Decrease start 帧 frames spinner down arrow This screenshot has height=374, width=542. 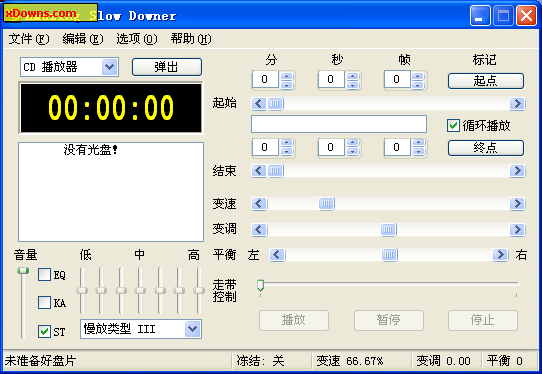point(418,84)
